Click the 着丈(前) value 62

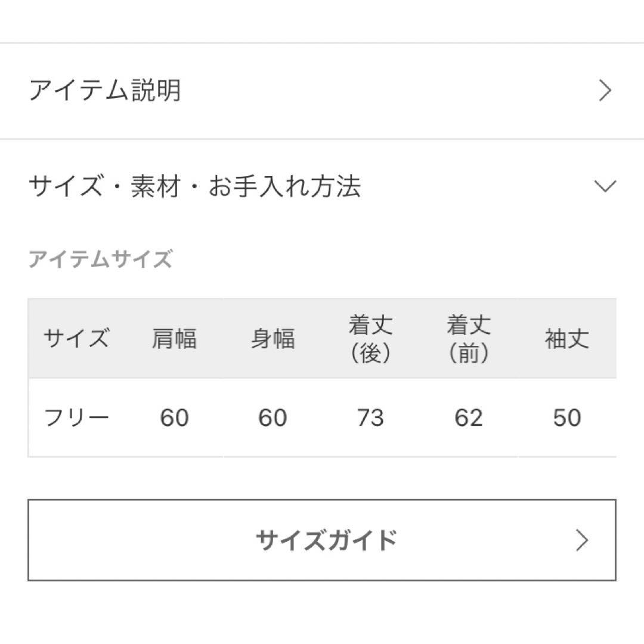point(469,417)
